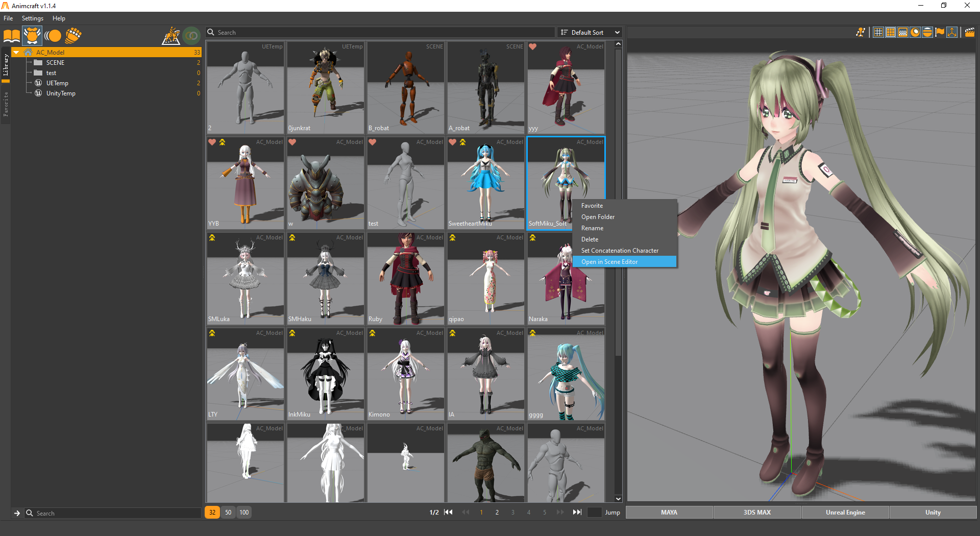Click the green linked-rings icon

192,36
